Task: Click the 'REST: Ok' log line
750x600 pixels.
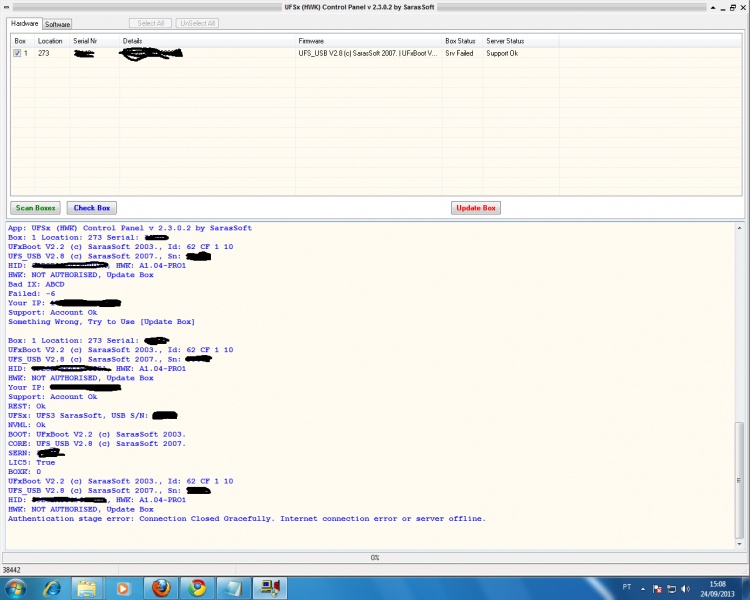Action: (x=27, y=406)
